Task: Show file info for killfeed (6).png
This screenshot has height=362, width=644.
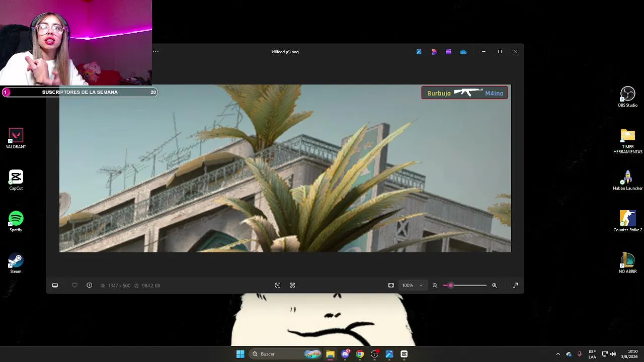Action: pyautogui.click(x=89, y=286)
